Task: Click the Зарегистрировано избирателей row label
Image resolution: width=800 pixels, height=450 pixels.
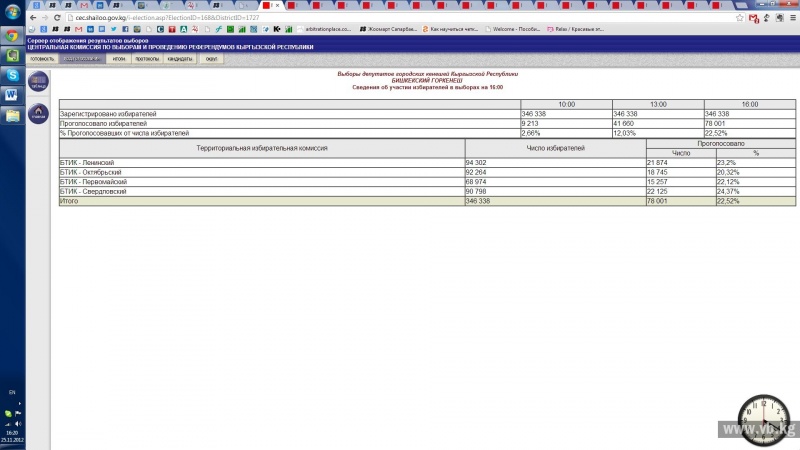Action: (108, 114)
